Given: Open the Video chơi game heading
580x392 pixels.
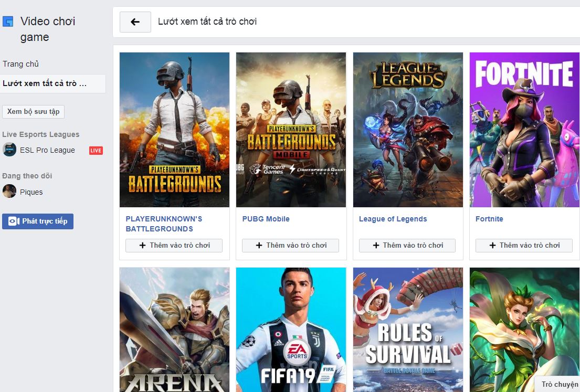Looking at the screenshot, I should click(x=48, y=29).
